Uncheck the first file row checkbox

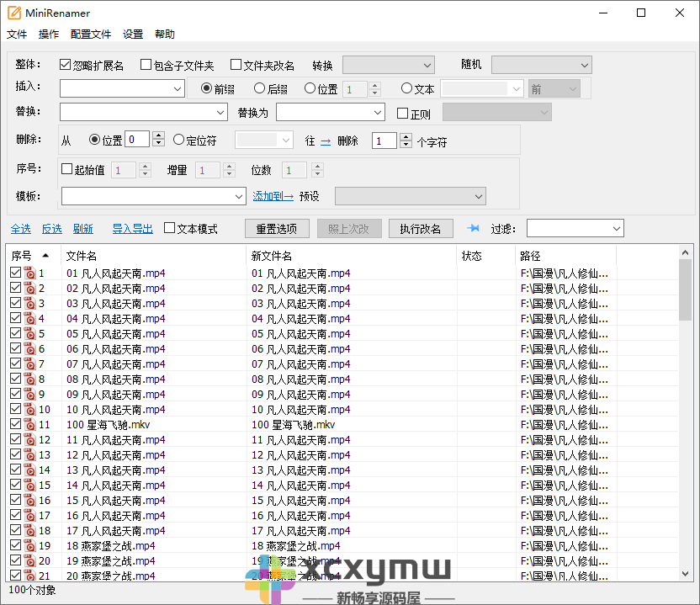tap(15, 272)
